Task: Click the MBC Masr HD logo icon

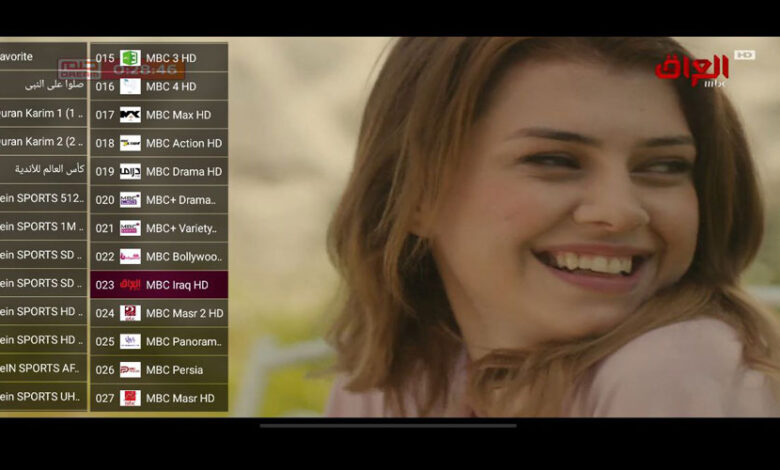Action: click(x=130, y=398)
